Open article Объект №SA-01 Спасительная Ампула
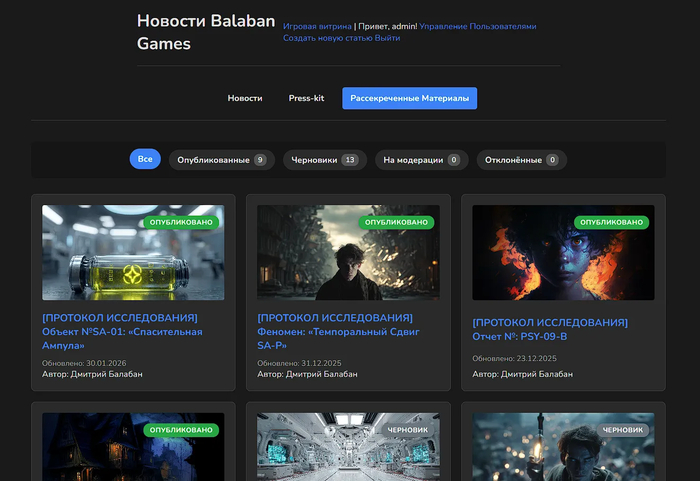 pos(122,331)
